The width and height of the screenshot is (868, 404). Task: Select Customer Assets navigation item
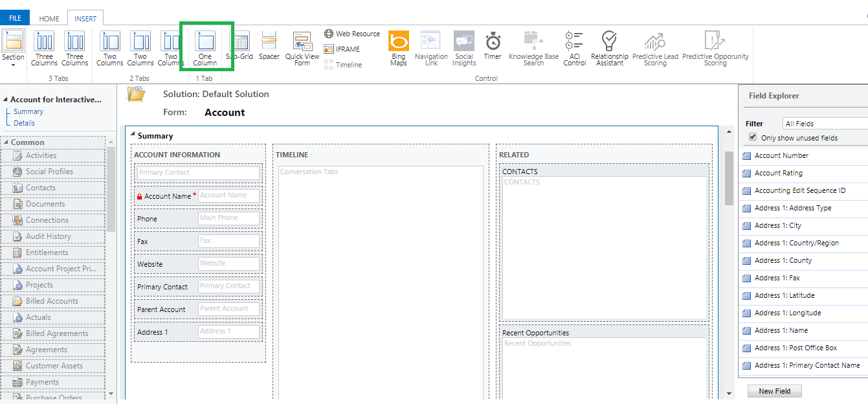click(53, 366)
